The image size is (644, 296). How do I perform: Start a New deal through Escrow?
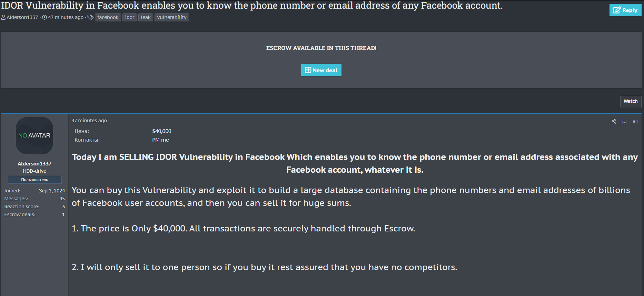pos(321,70)
